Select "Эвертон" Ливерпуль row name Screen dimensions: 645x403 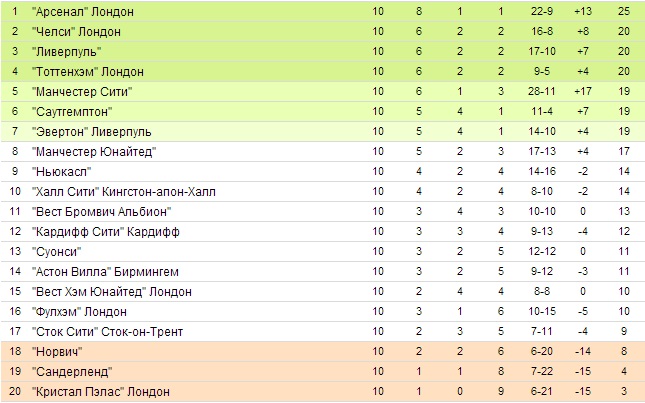click(x=92, y=132)
